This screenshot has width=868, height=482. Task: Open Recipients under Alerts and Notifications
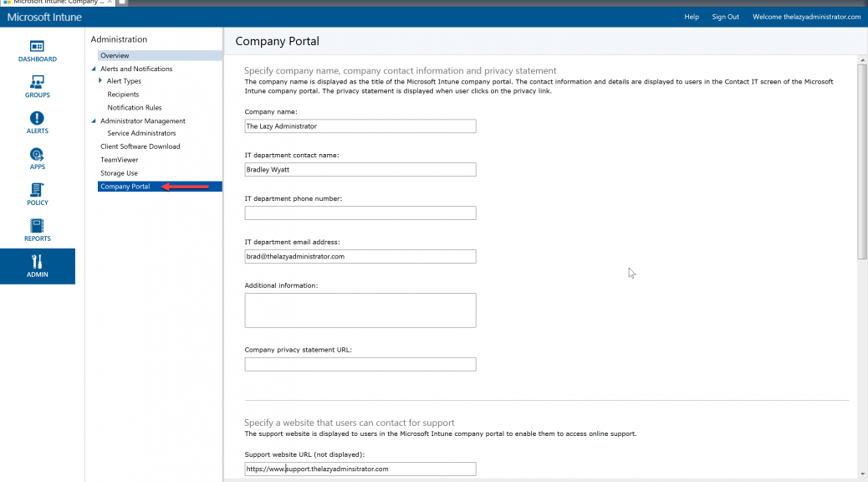click(123, 95)
